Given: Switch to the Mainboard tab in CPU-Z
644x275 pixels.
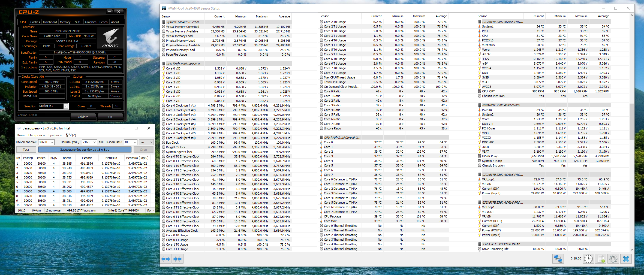Looking at the screenshot, I should coord(50,22).
